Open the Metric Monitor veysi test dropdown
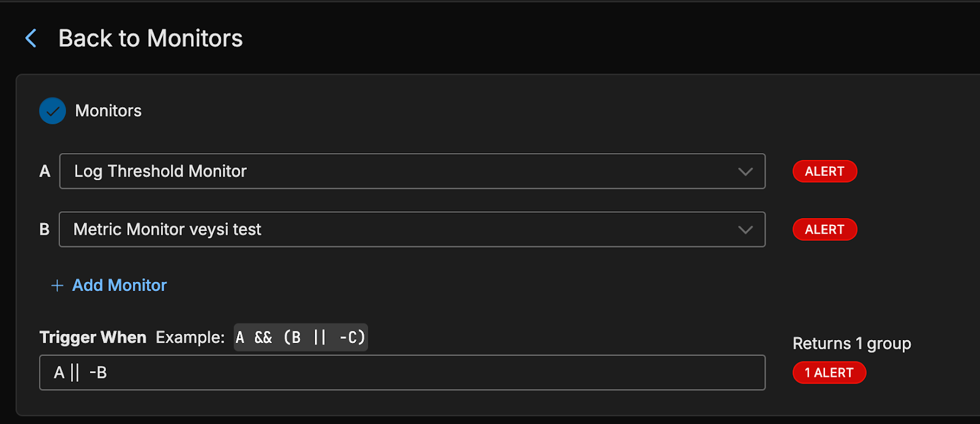Image resolution: width=980 pixels, height=424 pixels. click(398, 229)
